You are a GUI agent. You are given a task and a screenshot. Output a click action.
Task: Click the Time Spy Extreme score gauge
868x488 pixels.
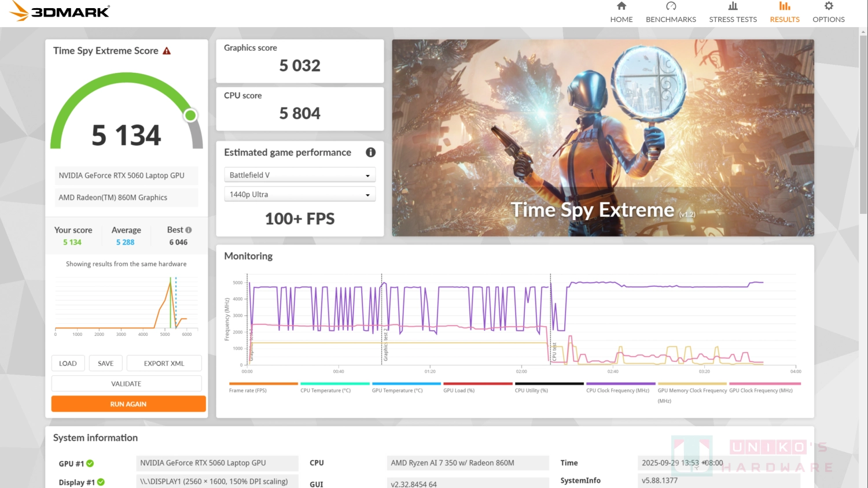pos(126,111)
